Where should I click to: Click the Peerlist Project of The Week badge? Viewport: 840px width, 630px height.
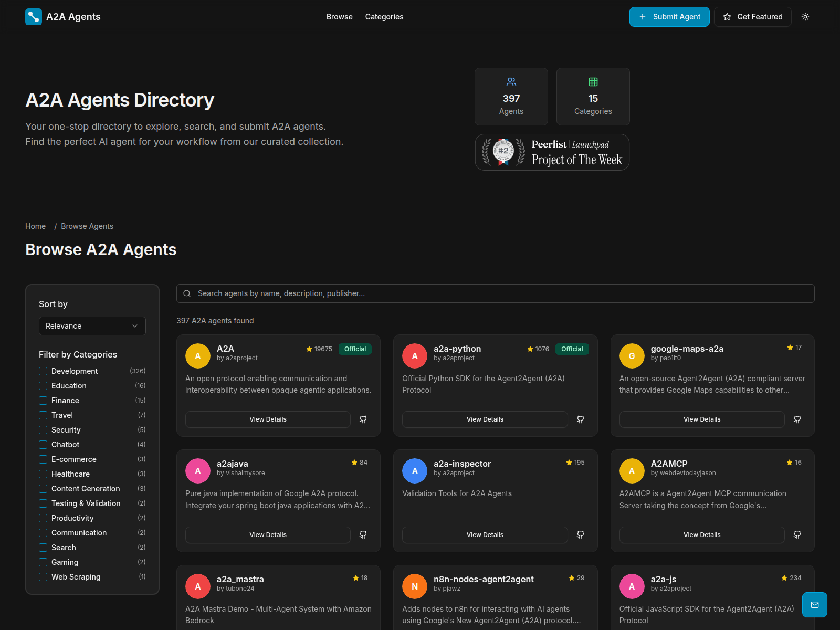552,152
